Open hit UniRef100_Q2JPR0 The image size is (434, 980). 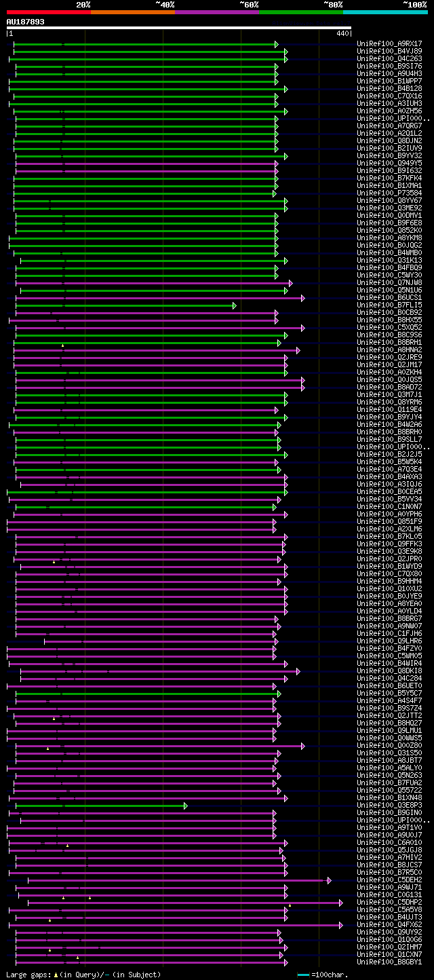point(389,559)
